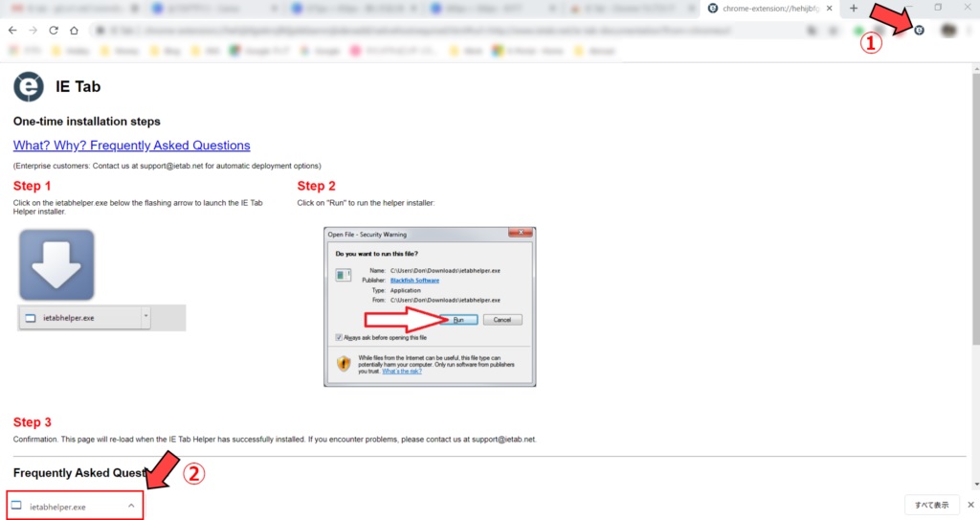Click the 'One-time installation steps' heading
Screen dimensions: 980x520
click(87, 122)
